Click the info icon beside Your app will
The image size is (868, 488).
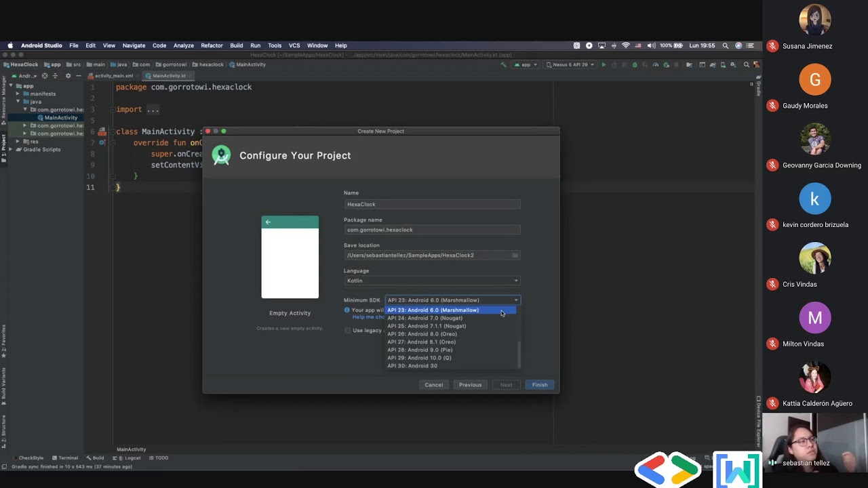(347, 310)
